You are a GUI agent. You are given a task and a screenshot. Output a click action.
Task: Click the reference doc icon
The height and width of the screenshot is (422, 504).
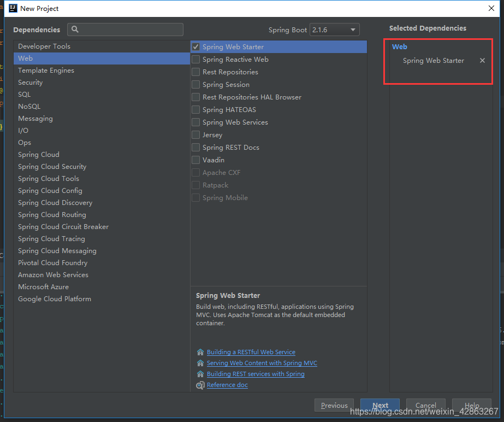200,385
